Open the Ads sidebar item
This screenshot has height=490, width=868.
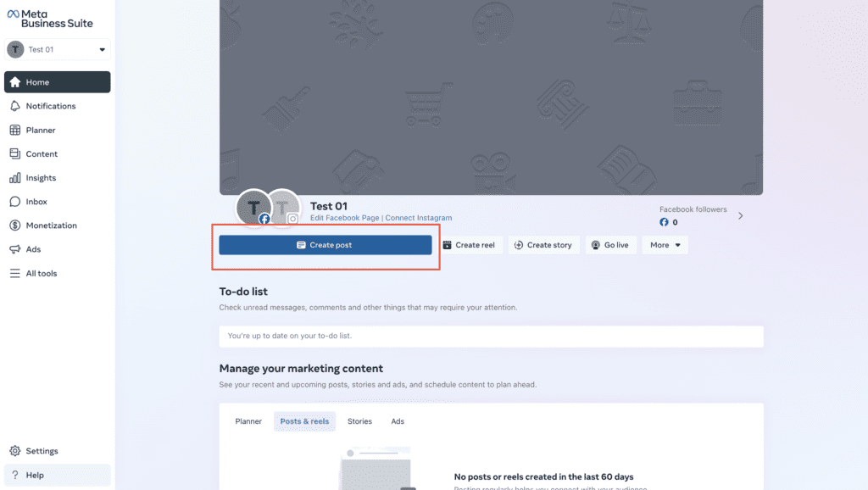58,249
